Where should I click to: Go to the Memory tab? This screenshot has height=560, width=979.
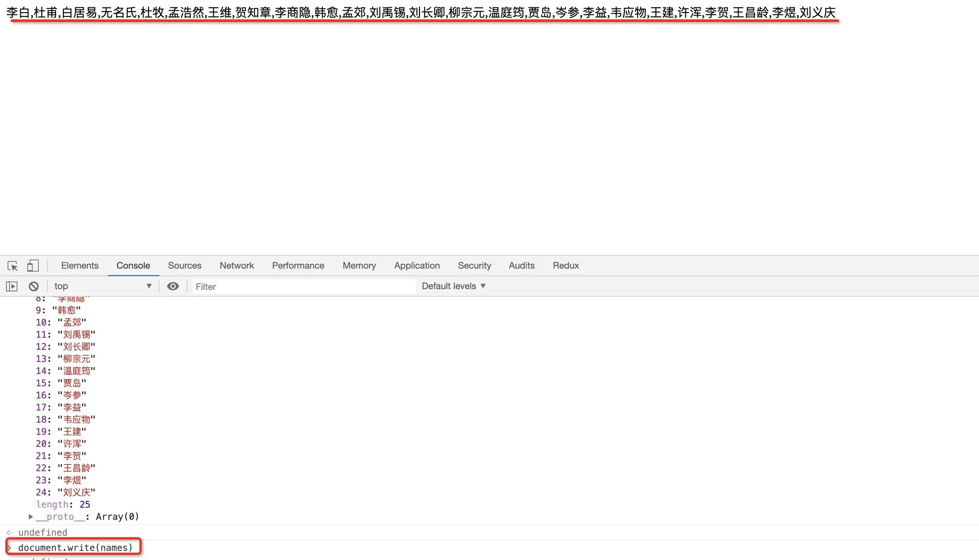[359, 266]
